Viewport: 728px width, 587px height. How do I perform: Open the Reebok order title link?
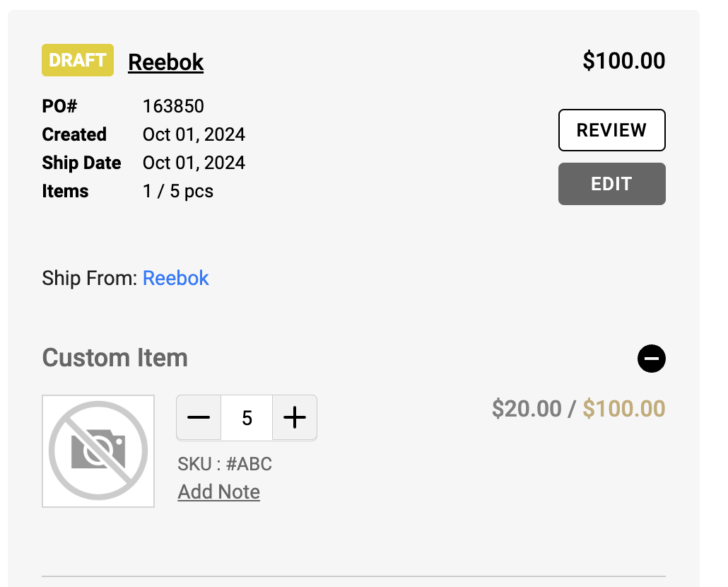point(166,62)
